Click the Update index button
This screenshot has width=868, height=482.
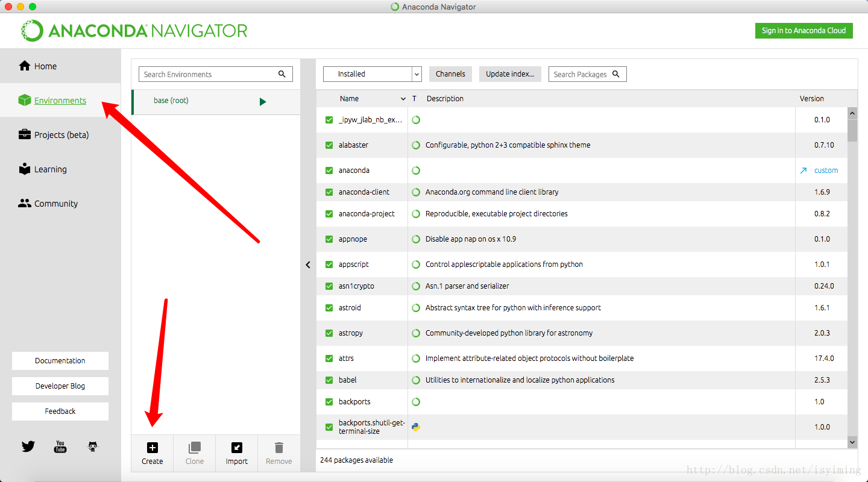click(510, 74)
